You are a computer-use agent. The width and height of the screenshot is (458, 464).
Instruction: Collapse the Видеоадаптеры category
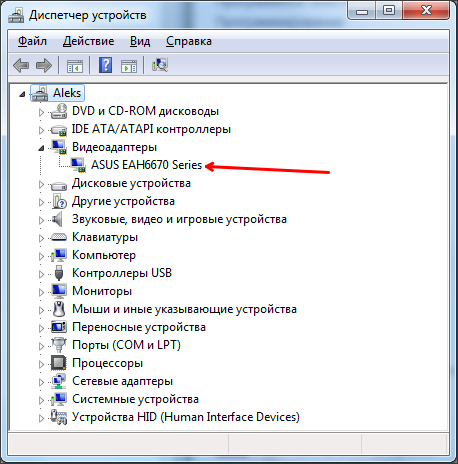click(x=41, y=148)
